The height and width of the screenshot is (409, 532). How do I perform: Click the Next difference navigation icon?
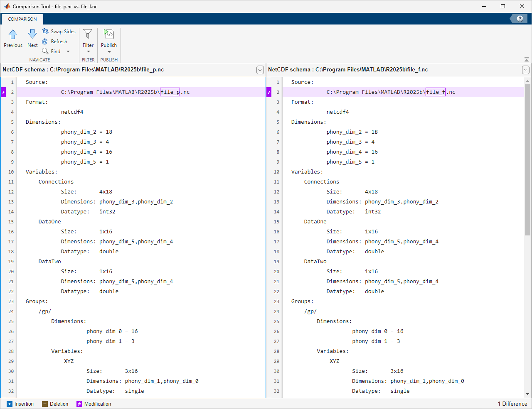tap(32, 34)
